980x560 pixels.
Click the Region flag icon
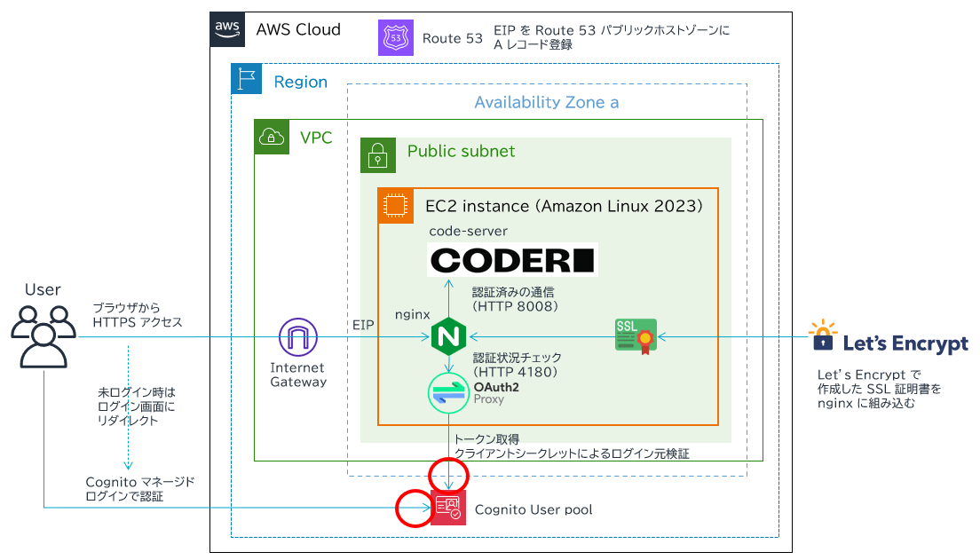click(x=247, y=79)
